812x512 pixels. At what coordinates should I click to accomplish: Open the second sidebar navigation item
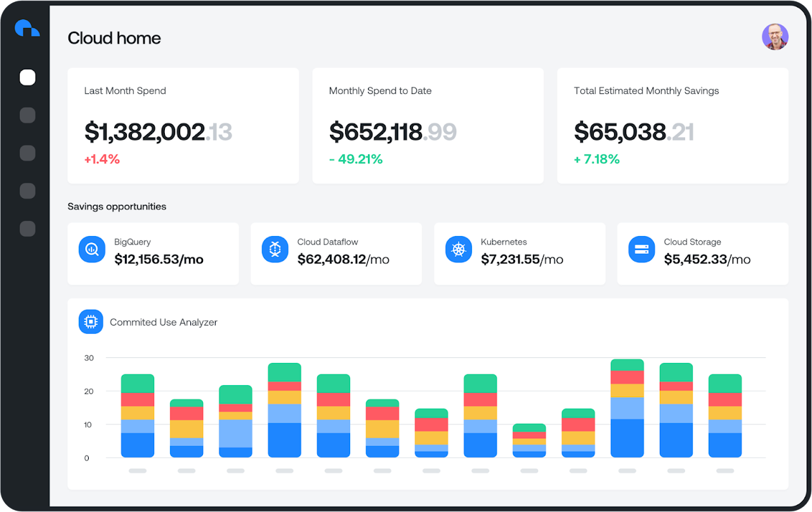tap(27, 115)
